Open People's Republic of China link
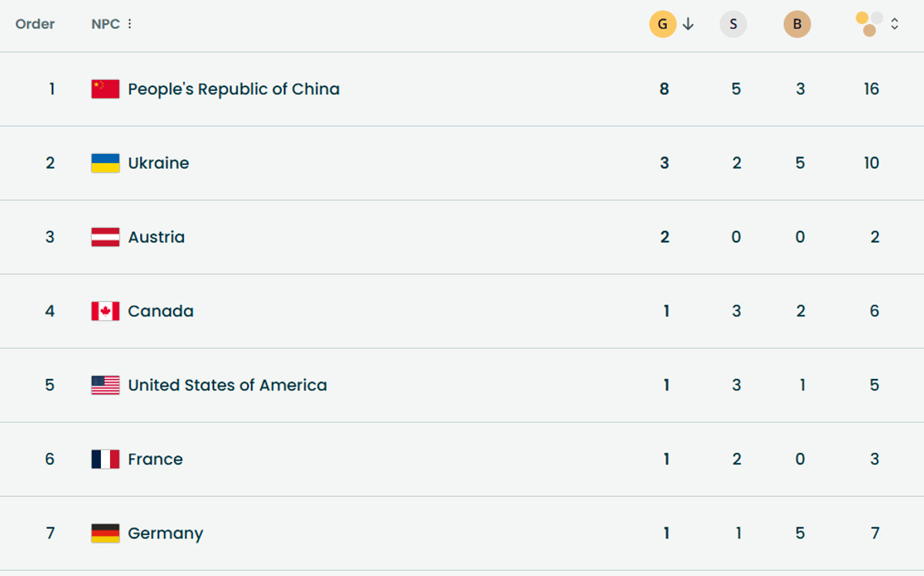The image size is (924, 576). pos(233,89)
